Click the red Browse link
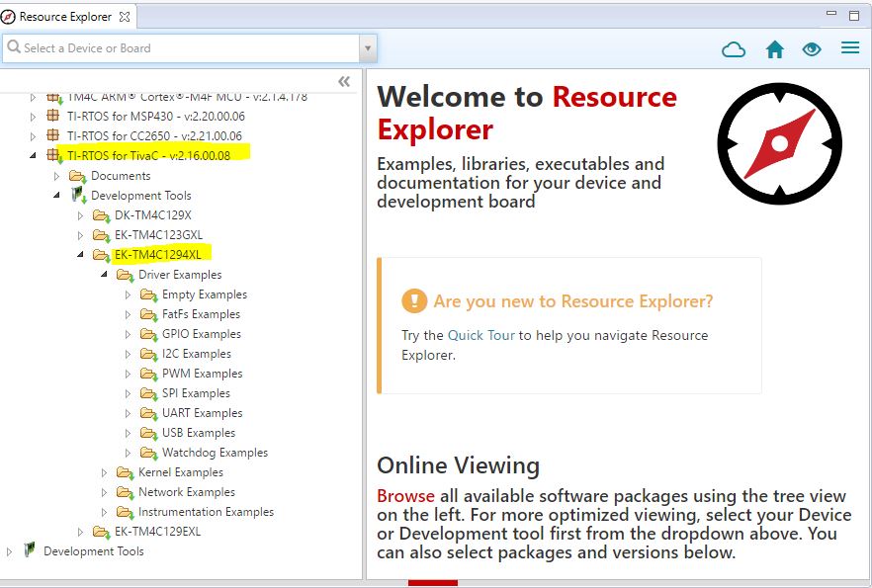The image size is (872, 588). pos(406,496)
